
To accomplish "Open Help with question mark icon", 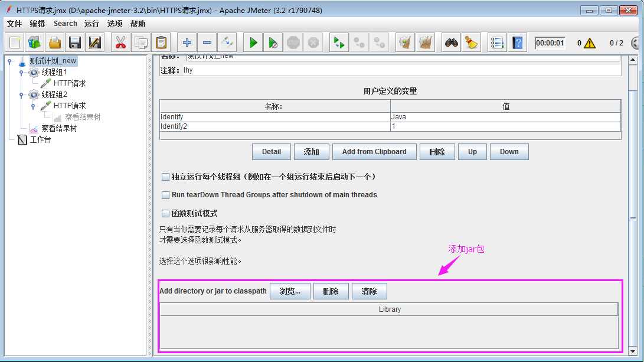I will [517, 43].
